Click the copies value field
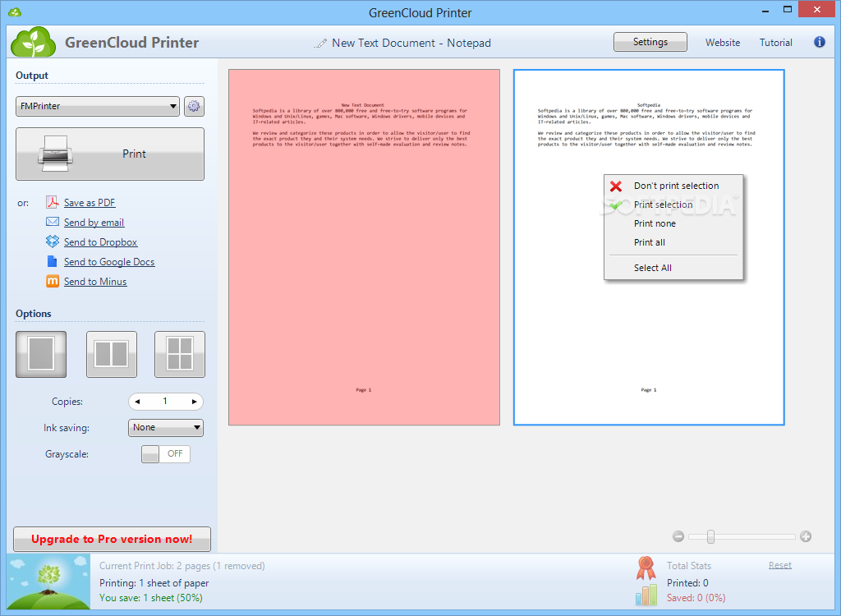The width and height of the screenshot is (841, 616). (x=166, y=402)
